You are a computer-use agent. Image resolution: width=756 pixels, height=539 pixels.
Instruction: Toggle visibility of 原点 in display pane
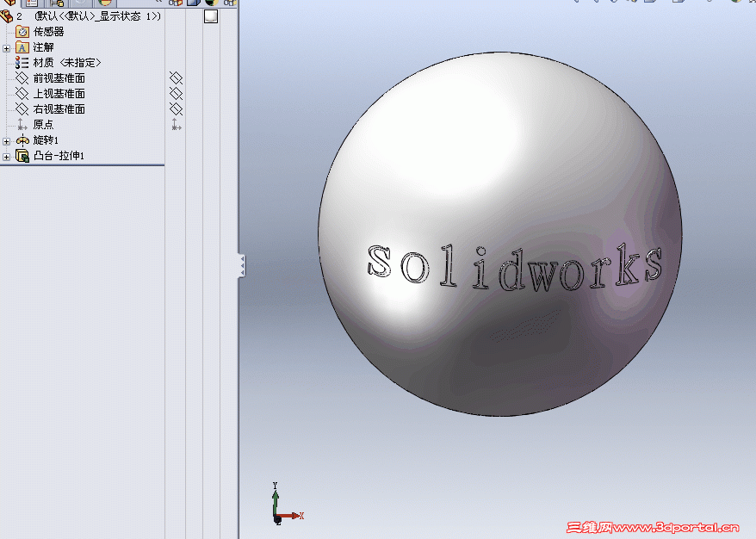(x=176, y=125)
